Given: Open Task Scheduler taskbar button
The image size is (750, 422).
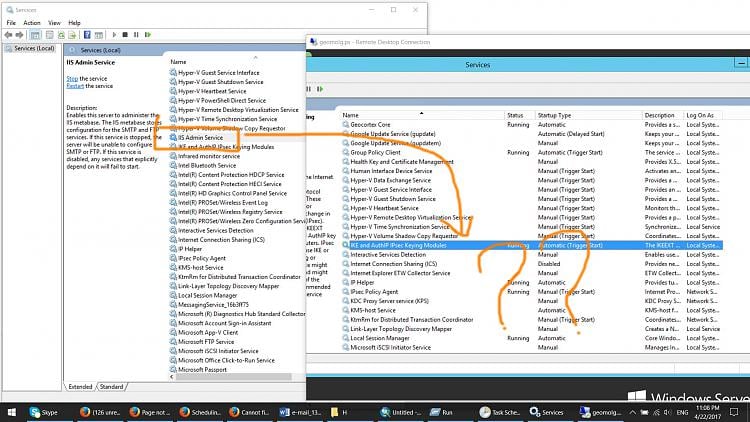Looking at the screenshot, I should point(501,412).
